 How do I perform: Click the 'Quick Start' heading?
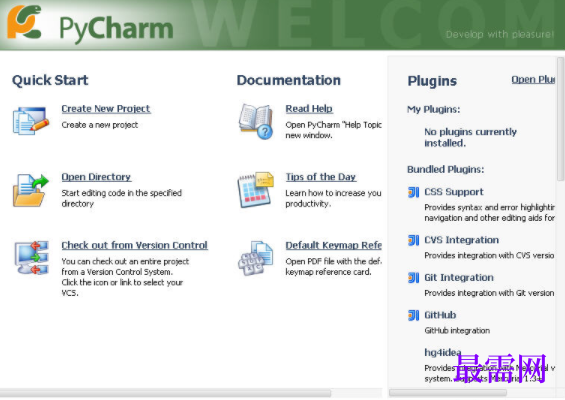pos(50,80)
